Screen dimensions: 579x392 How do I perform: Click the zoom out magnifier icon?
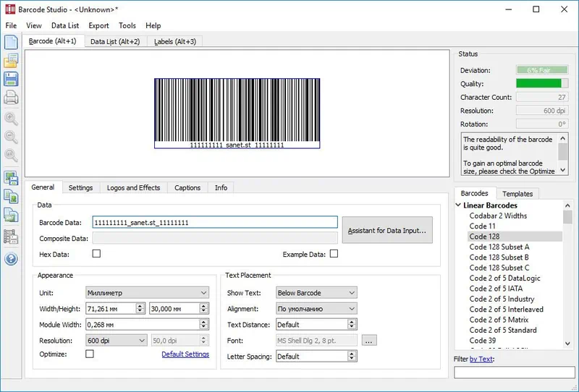click(x=11, y=137)
